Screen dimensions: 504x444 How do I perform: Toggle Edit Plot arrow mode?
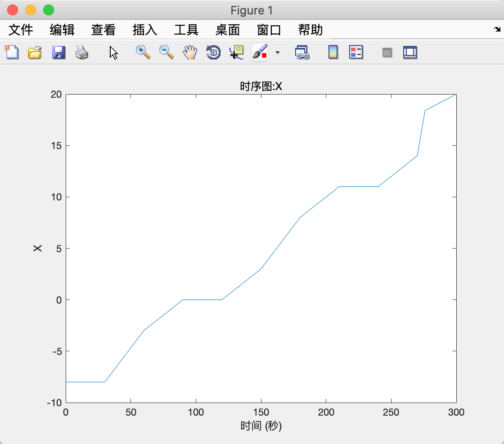pyautogui.click(x=113, y=52)
